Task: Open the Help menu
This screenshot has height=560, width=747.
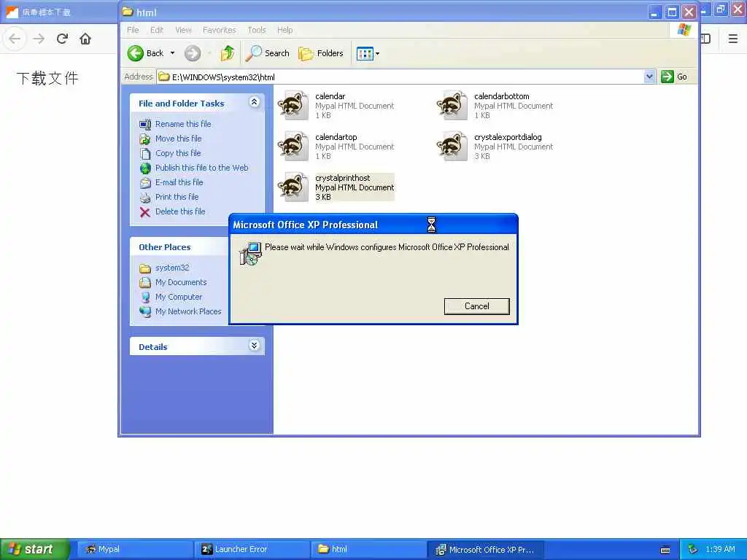Action: coord(285,30)
